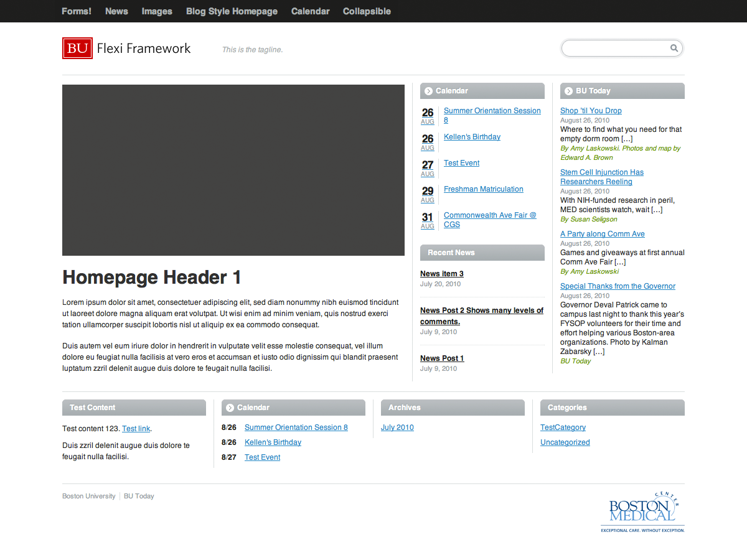Open News item 3 post
The image size is (747, 560).
(441, 274)
